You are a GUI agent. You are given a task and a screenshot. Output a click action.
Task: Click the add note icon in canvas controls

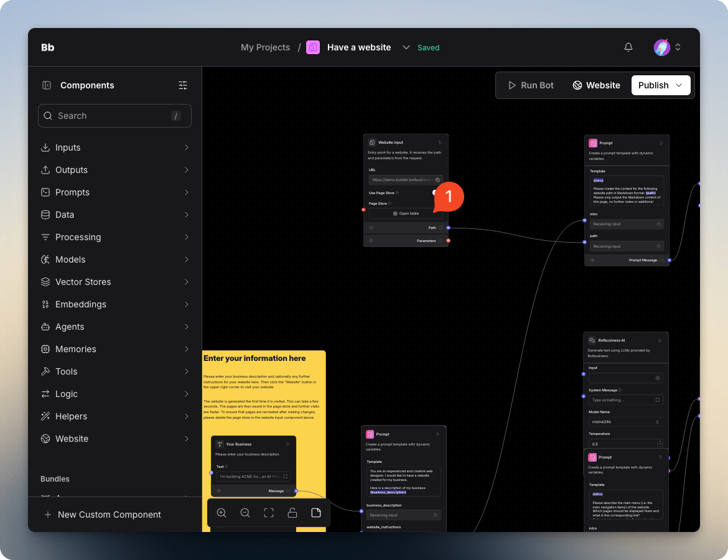tap(316, 513)
